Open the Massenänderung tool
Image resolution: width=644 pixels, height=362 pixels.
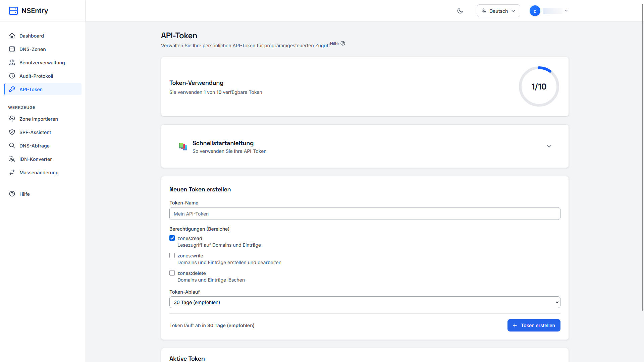pyautogui.click(x=43, y=172)
